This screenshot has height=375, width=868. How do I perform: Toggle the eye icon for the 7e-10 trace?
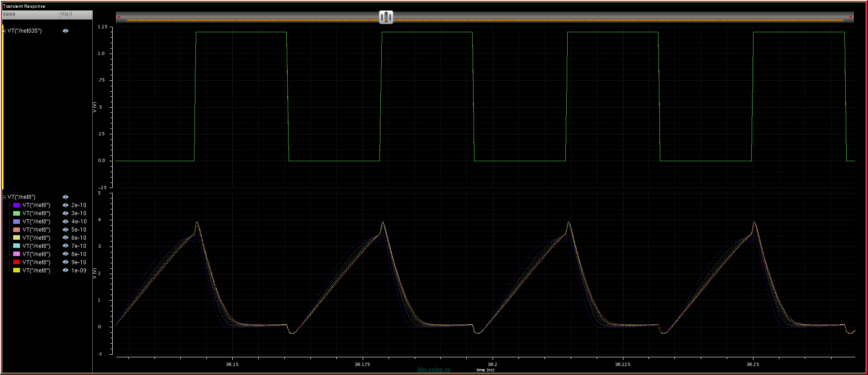pos(65,246)
